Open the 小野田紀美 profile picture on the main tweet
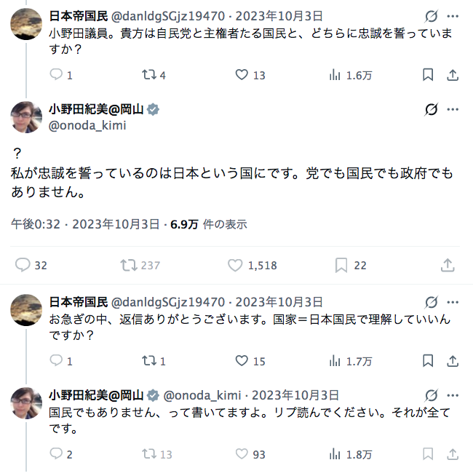This screenshot has width=473, height=476. (25, 117)
